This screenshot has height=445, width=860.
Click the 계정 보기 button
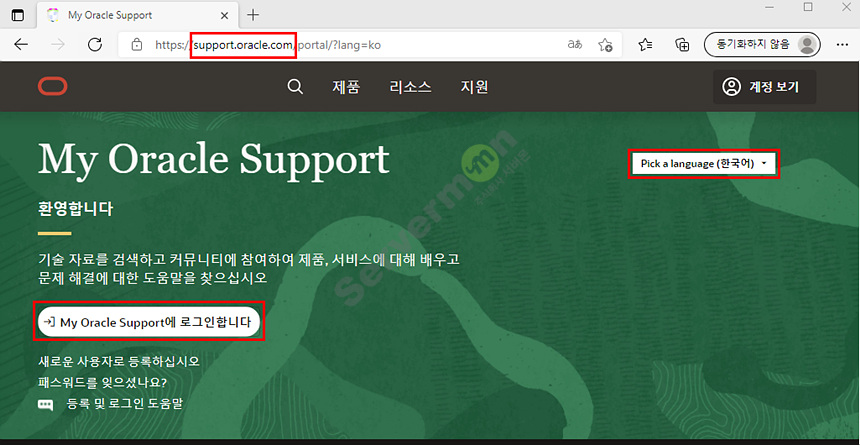tap(765, 87)
